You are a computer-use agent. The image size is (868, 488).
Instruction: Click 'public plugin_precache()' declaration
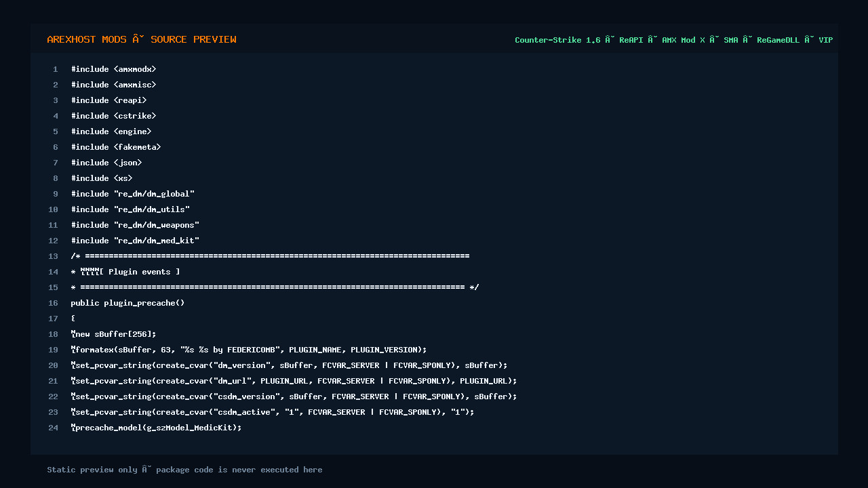[x=127, y=303]
